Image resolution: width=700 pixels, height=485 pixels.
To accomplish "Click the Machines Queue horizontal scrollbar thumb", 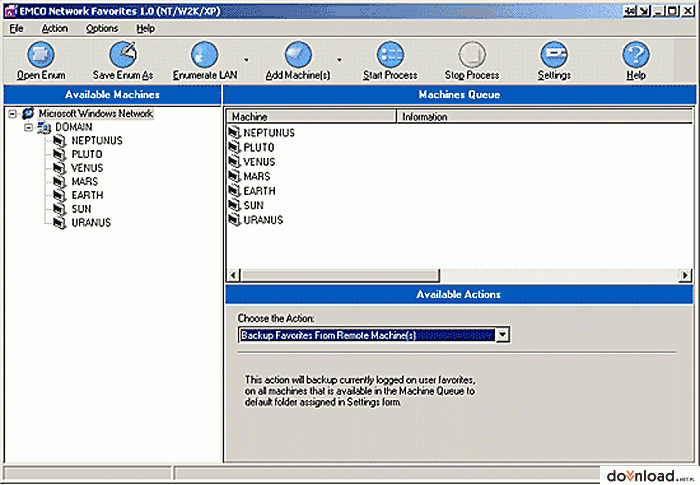I will [340, 276].
